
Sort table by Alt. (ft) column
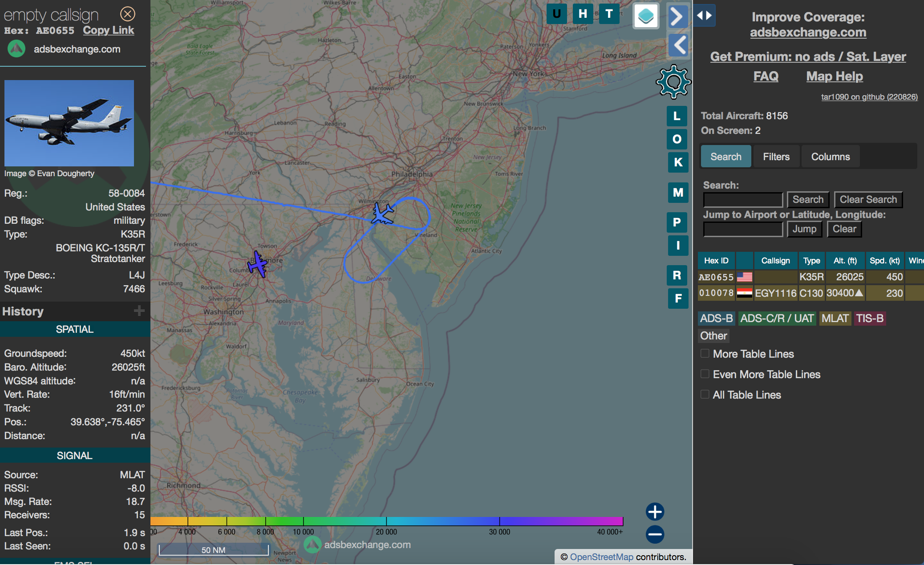pyautogui.click(x=845, y=261)
